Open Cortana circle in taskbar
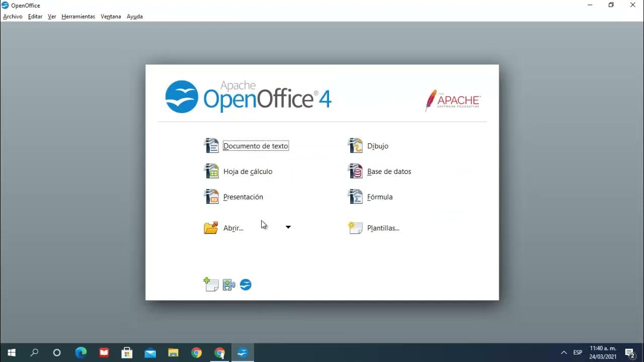Viewport: 644px width, 362px height. 57,352
